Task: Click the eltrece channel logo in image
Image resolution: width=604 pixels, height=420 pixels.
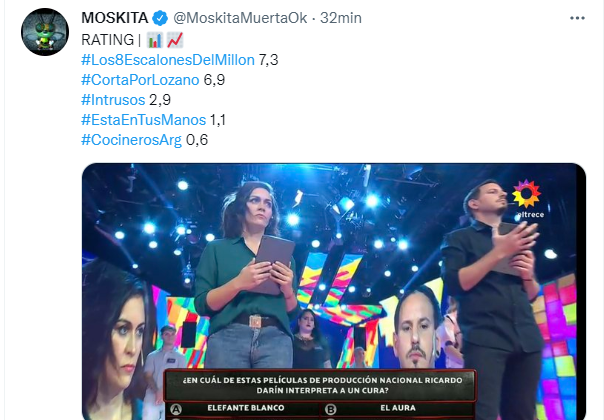Action: pyautogui.click(x=528, y=199)
